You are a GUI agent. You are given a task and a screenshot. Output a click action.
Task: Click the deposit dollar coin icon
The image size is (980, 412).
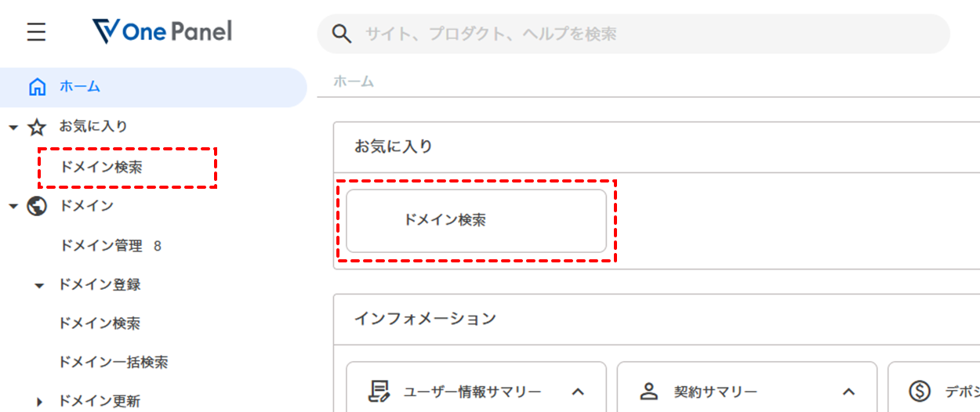pos(919,391)
